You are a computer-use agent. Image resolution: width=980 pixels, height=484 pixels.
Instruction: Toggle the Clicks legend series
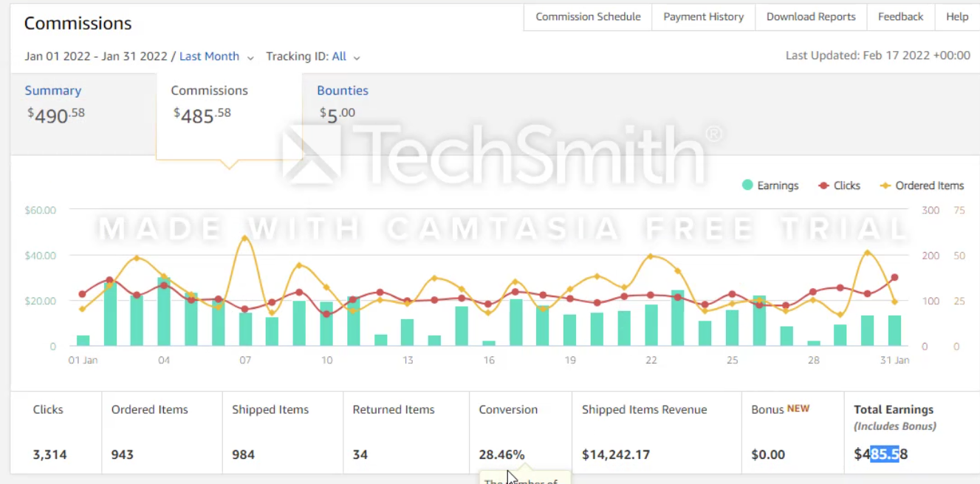tap(839, 185)
